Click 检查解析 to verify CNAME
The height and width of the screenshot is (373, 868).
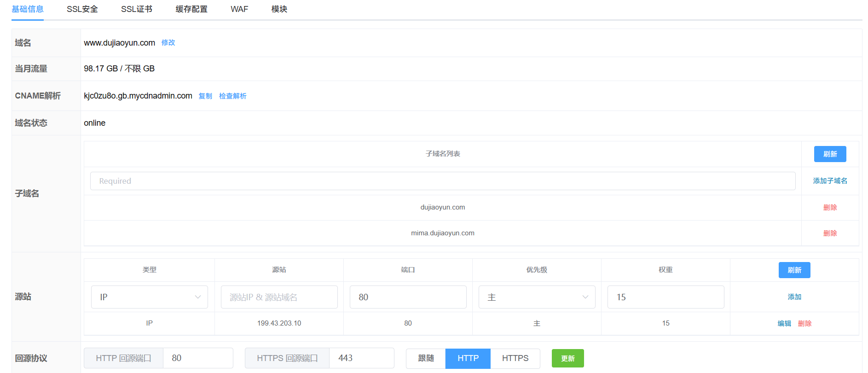(233, 96)
